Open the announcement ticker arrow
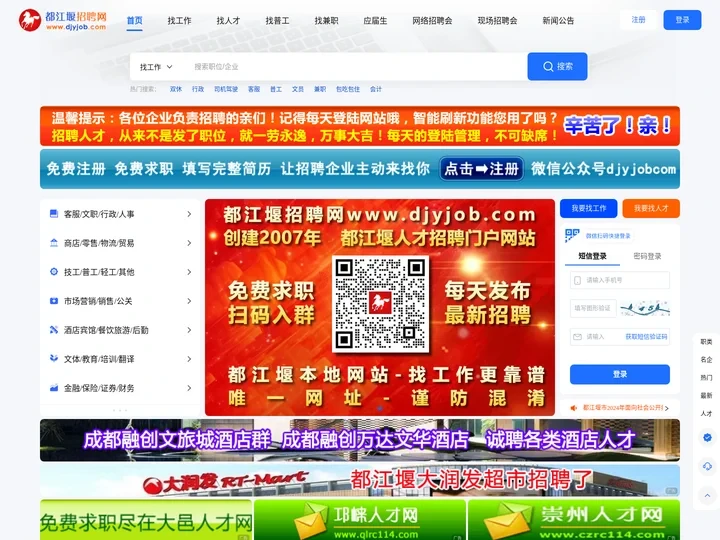 pos(667,408)
